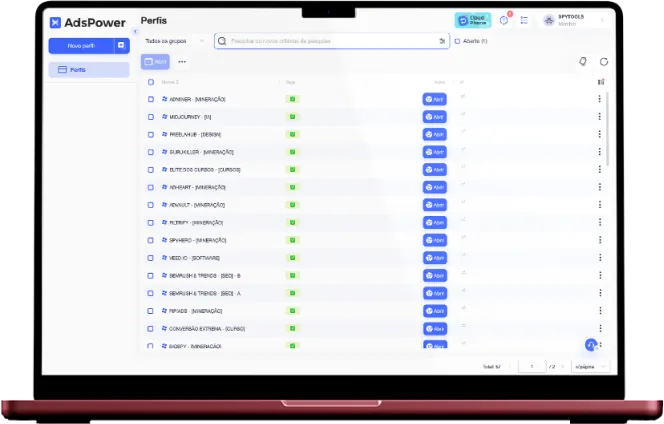Click the profile search input field
Screen dimensions: 664x424
click(x=332, y=41)
